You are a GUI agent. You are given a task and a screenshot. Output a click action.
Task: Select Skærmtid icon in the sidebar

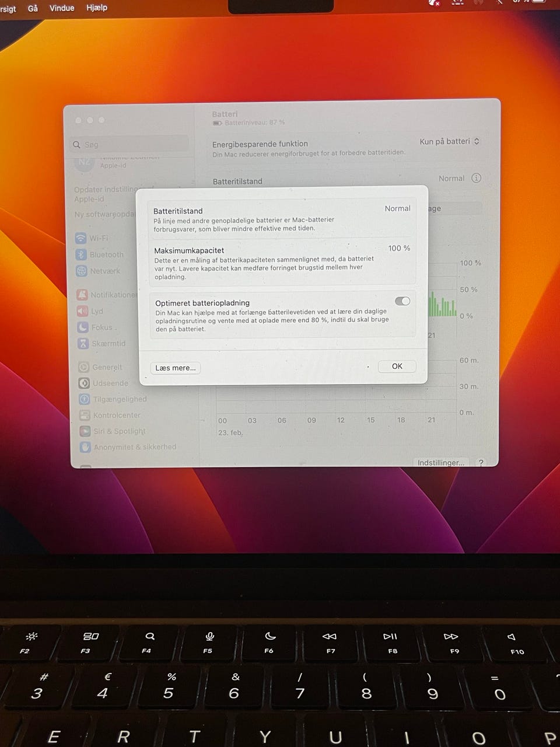tap(83, 343)
